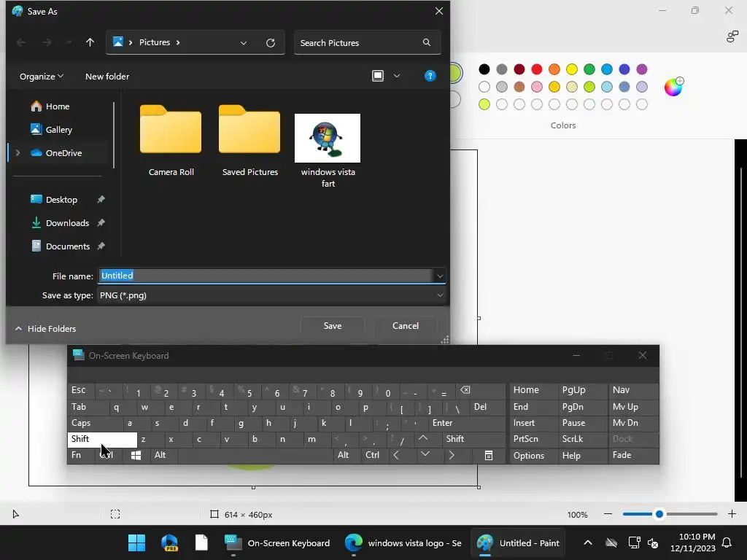747x560 pixels.
Task: Adjust the Paint zoom slider
Action: pos(659,514)
